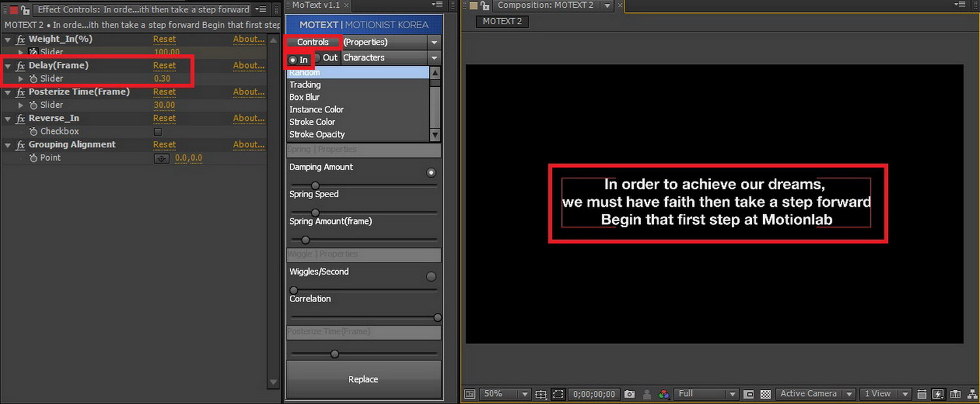Click the grid and guide options icon

click(x=540, y=394)
